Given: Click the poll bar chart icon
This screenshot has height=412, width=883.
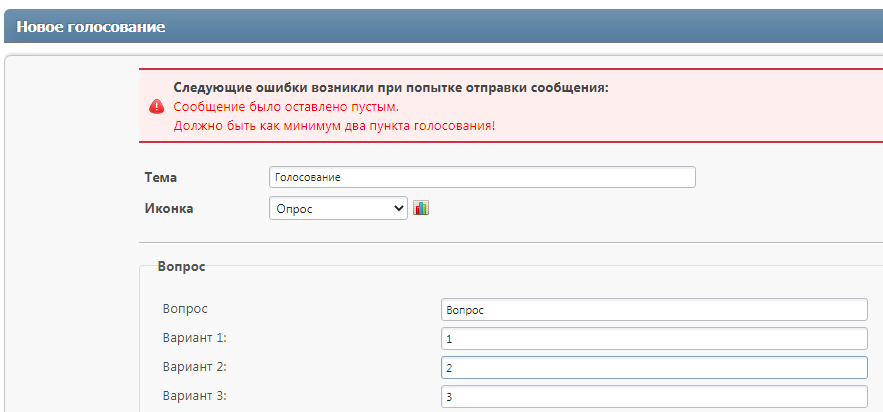Looking at the screenshot, I should (x=421, y=208).
